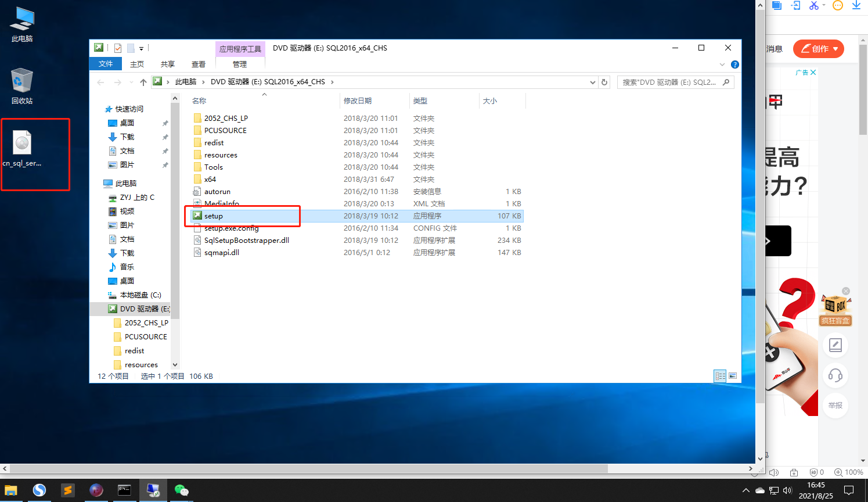Click the scissors screenshot tool in browser toolbar
The height and width of the screenshot is (502, 868).
coord(814,5)
